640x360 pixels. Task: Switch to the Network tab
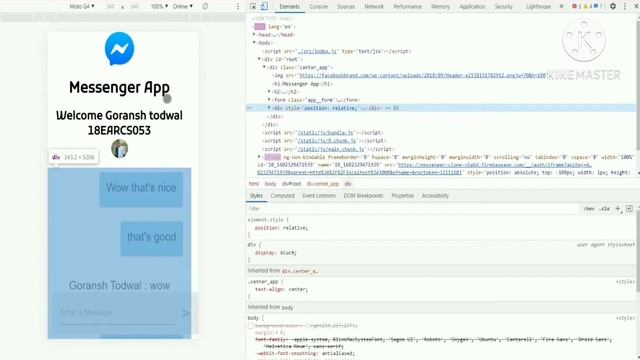(x=374, y=7)
